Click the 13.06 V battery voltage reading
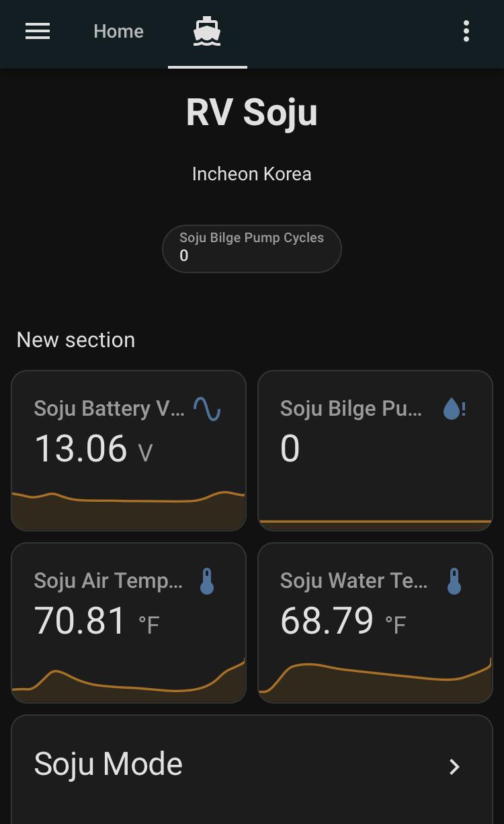504x824 pixels. pos(93,449)
